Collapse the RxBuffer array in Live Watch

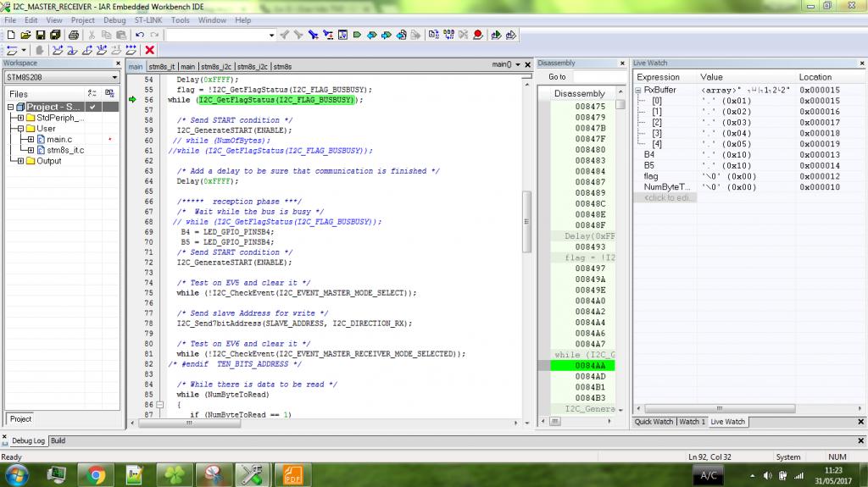pos(637,90)
